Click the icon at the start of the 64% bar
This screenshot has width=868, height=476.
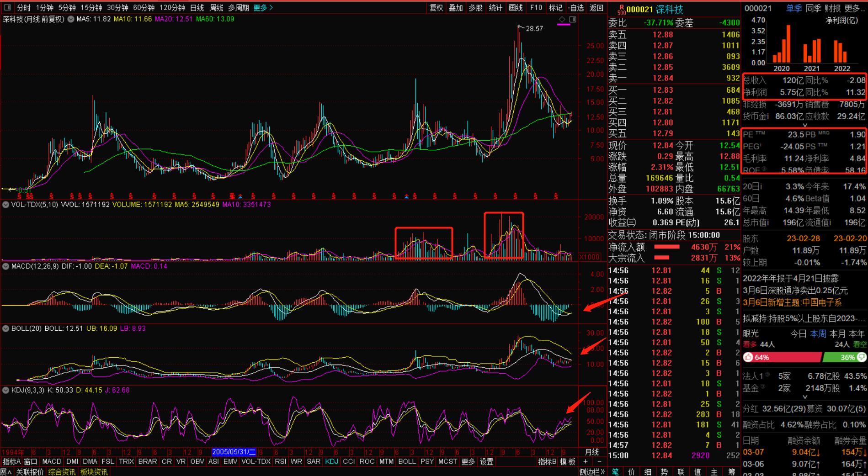[x=748, y=357]
